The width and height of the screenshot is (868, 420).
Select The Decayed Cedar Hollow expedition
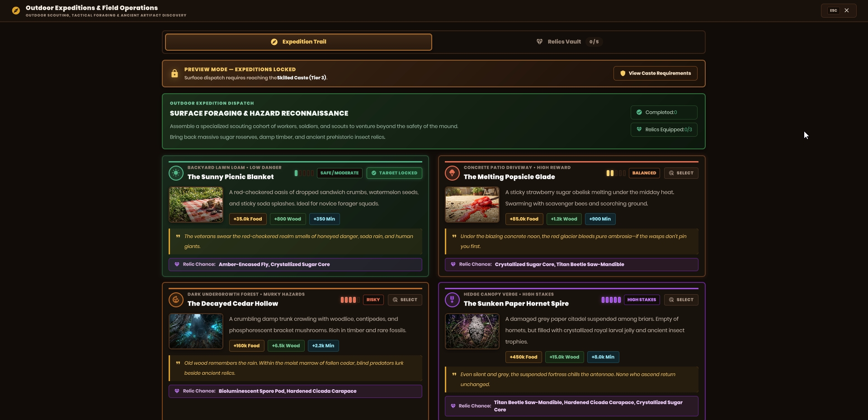tap(405, 300)
